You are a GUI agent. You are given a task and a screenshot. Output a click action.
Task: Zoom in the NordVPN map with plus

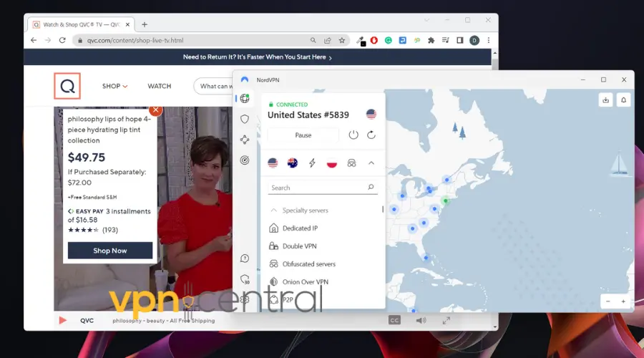623,301
